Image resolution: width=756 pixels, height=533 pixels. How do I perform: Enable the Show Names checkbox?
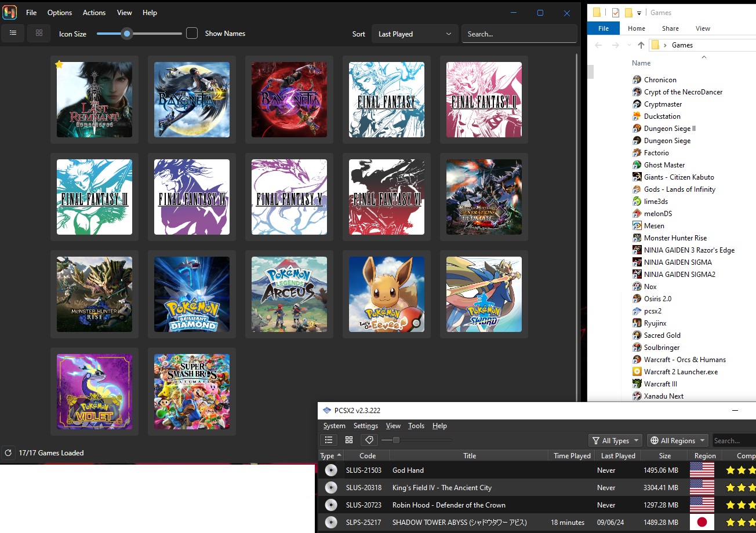[192, 34]
